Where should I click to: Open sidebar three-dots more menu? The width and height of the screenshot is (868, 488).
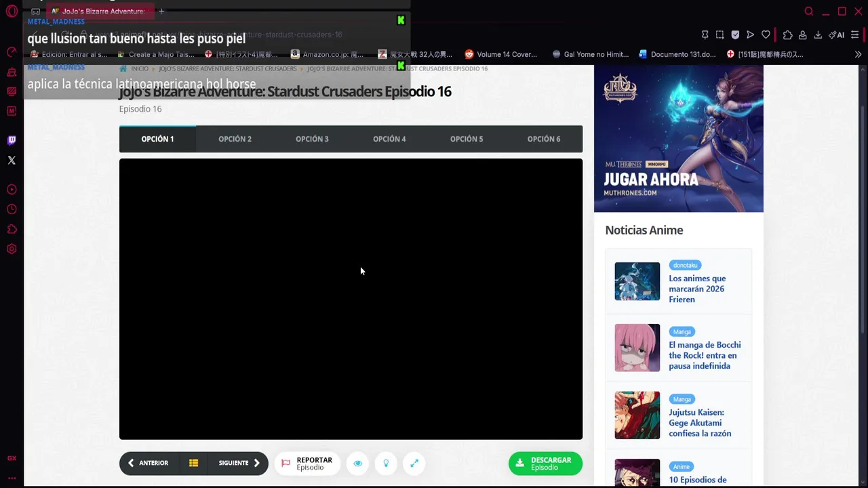pyautogui.click(x=12, y=478)
